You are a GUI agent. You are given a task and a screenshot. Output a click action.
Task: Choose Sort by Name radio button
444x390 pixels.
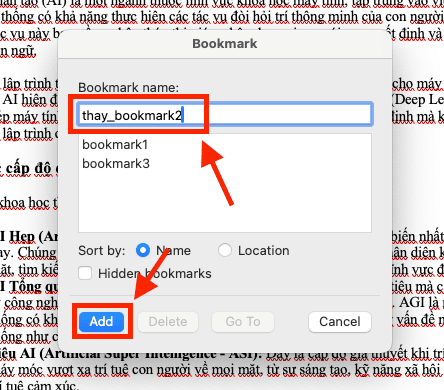tap(143, 250)
